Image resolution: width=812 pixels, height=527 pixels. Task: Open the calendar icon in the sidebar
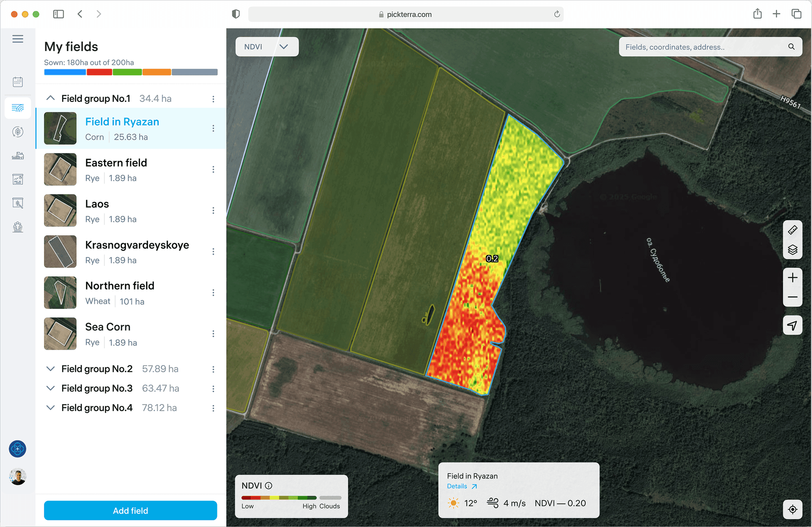[17, 82]
